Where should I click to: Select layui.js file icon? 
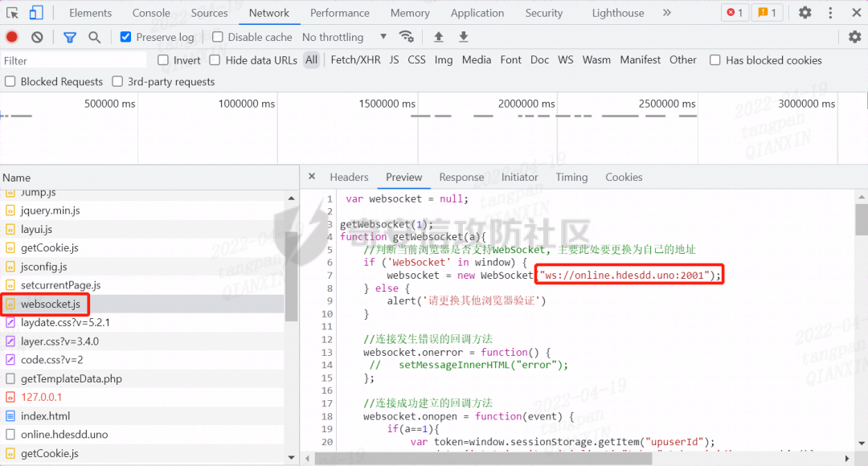(10, 229)
